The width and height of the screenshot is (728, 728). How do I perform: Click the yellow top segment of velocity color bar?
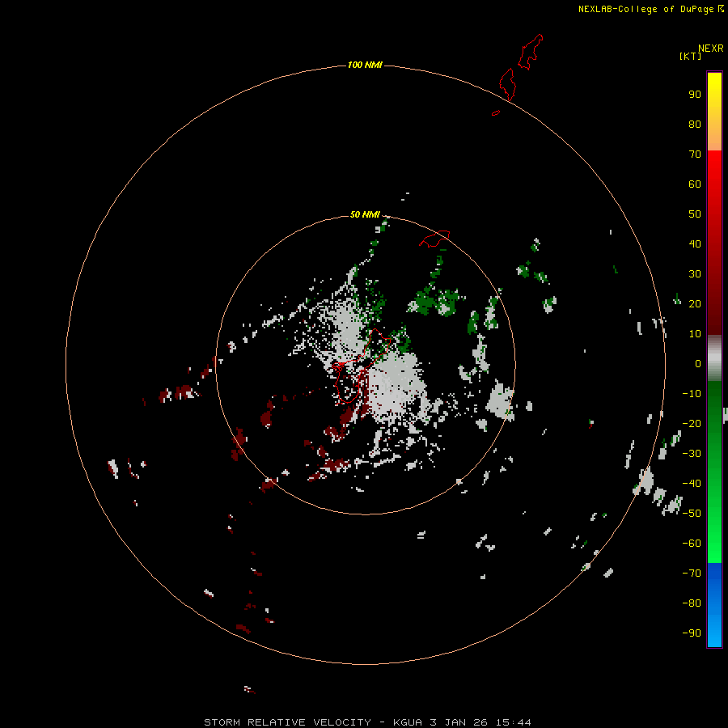(x=714, y=112)
